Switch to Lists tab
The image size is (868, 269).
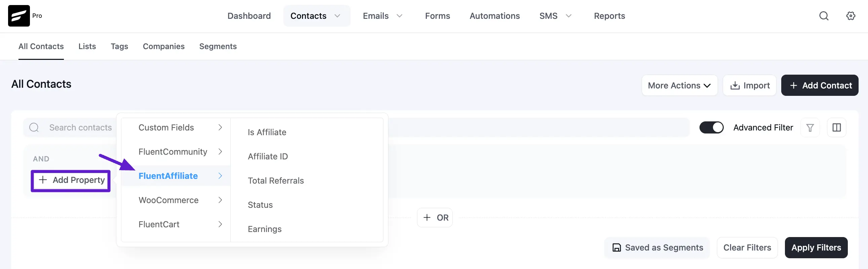[87, 46]
